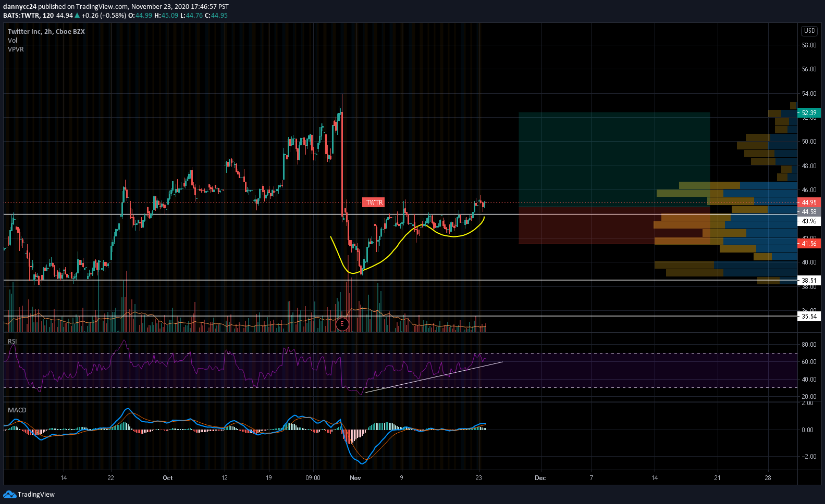Image resolution: width=825 pixels, height=504 pixels.
Task: Click the -2.00 MACD axis value
Action: (x=808, y=457)
